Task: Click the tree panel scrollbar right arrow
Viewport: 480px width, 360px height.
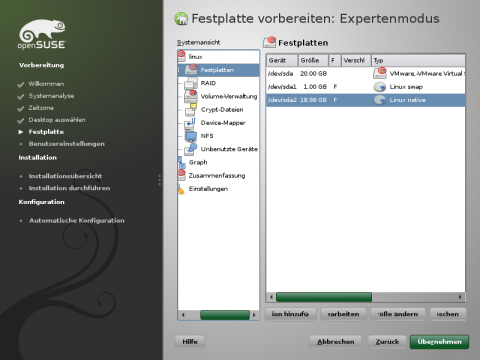Action: [x=254, y=315]
